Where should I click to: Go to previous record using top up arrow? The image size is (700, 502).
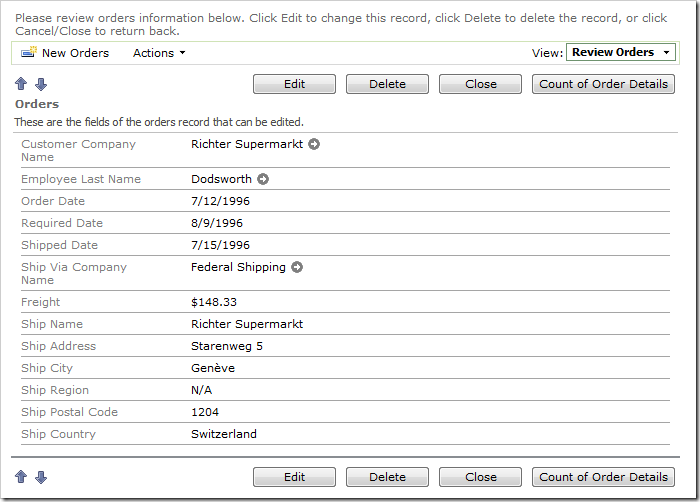point(21,85)
